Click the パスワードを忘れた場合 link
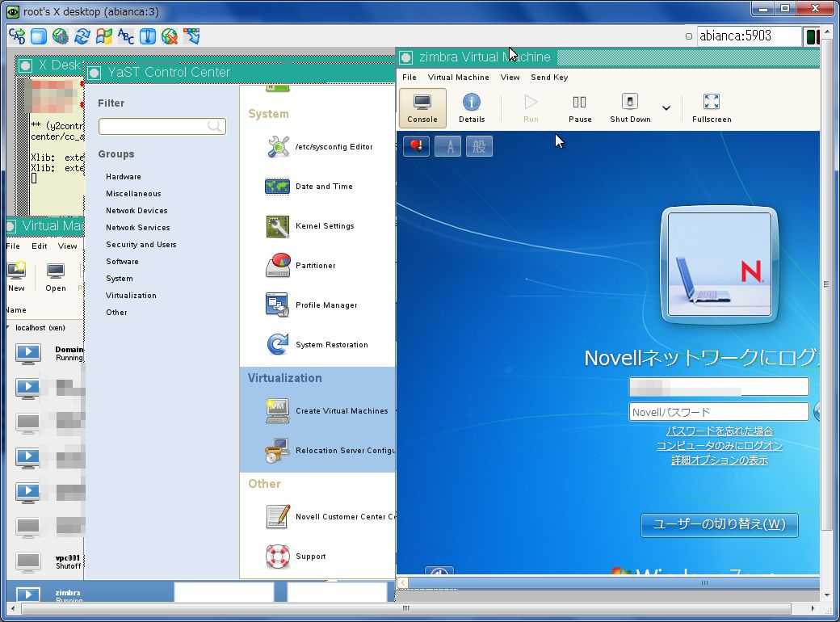Viewport: 840px width, 622px height. pos(720,431)
